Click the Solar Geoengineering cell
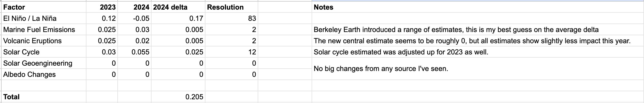644x103 pixels. [x=44, y=63]
